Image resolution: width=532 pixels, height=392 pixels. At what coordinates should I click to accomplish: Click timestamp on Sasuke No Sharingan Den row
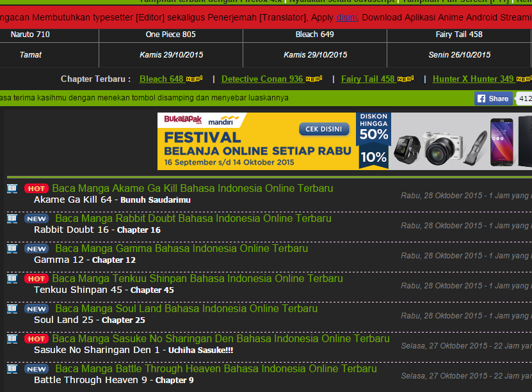coord(466,346)
